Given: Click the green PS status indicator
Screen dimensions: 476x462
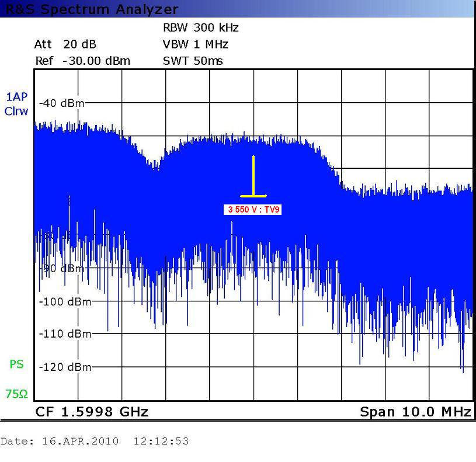Looking at the screenshot, I should click(16, 364).
